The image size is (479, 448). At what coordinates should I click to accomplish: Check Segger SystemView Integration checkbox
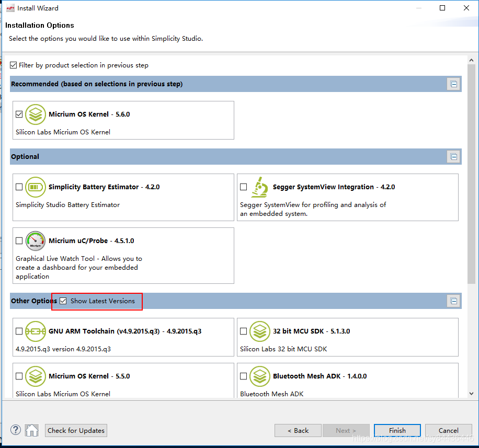[x=243, y=187]
